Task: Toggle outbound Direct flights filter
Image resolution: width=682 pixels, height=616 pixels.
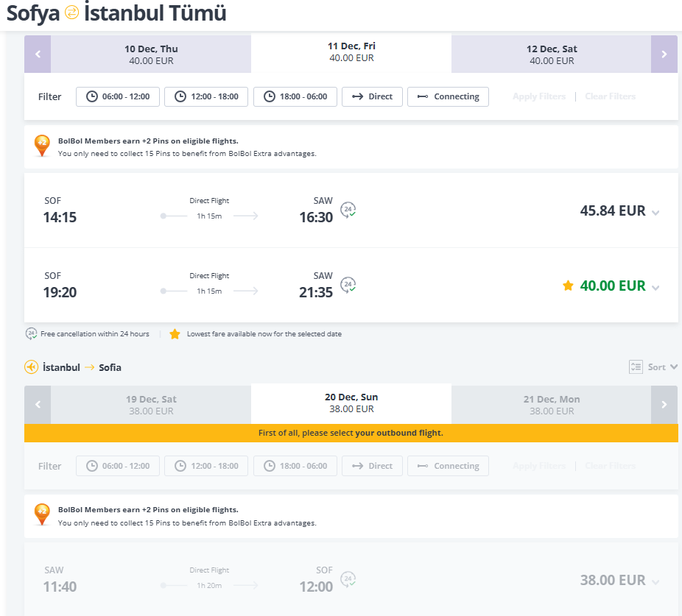Action: point(373,96)
